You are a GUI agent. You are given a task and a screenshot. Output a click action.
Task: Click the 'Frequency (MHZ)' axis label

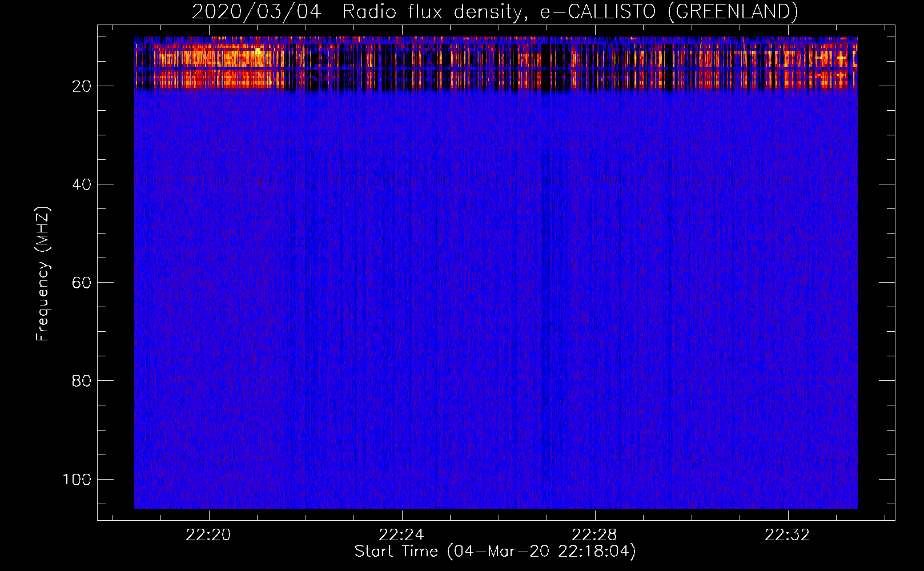coord(43,274)
